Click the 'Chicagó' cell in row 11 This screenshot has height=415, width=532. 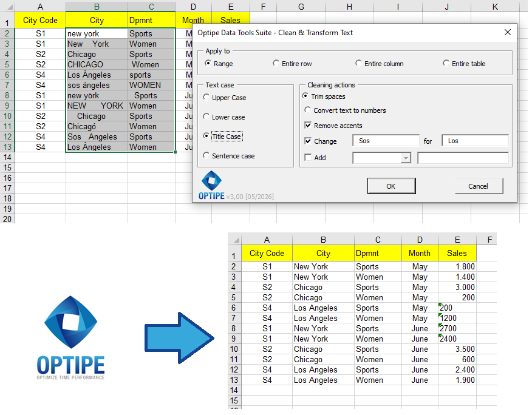97,126
